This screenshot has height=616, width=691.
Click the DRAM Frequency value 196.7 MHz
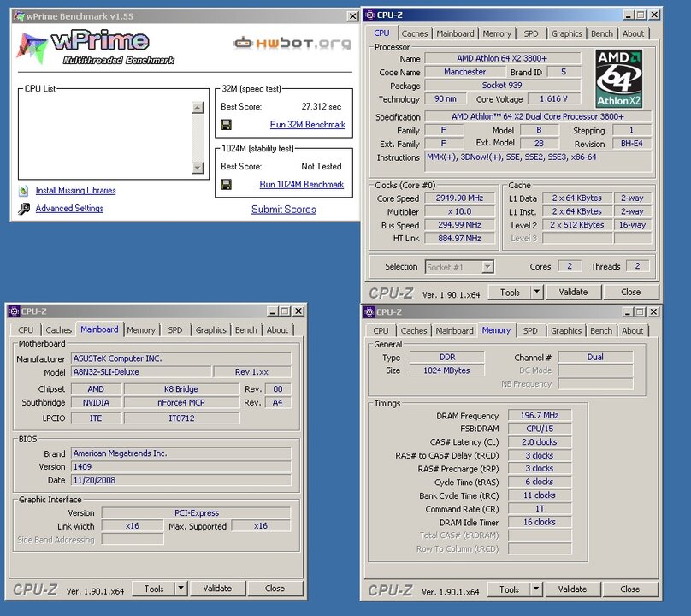coord(540,415)
